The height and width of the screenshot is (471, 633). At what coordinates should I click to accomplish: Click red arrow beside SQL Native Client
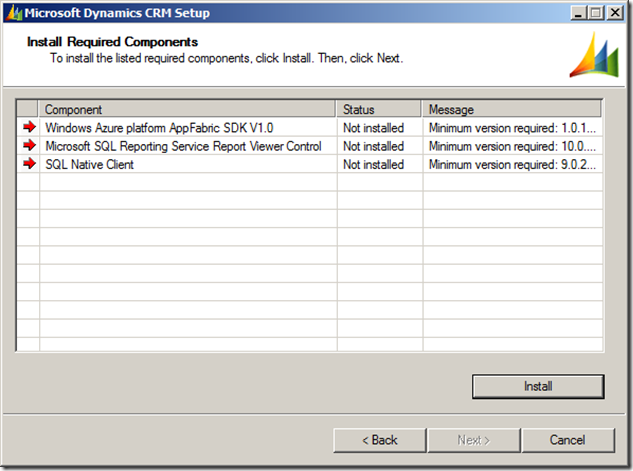point(28,164)
